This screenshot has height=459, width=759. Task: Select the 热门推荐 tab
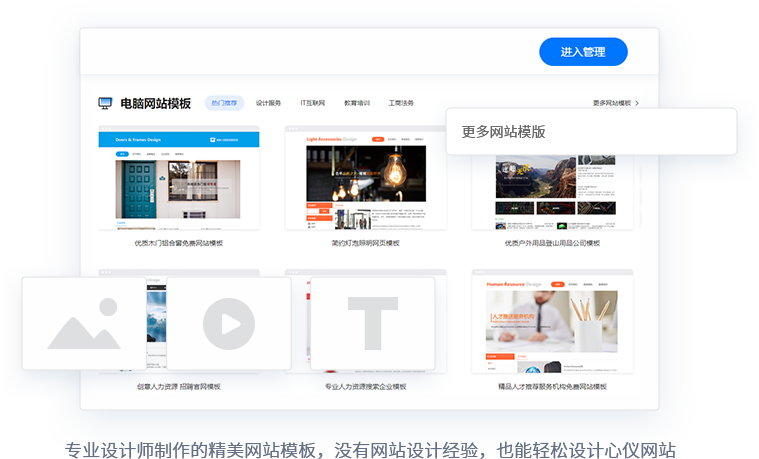tap(224, 103)
